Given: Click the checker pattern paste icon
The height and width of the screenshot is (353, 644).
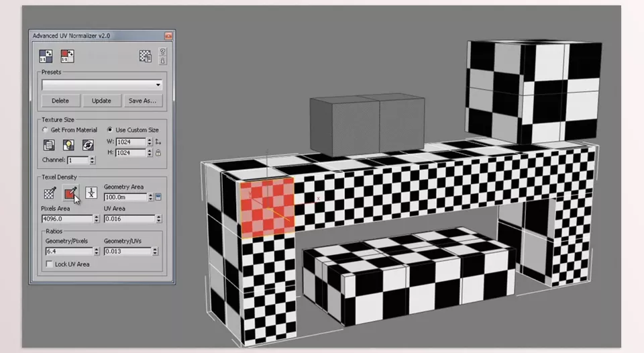Looking at the screenshot, I should click(145, 56).
